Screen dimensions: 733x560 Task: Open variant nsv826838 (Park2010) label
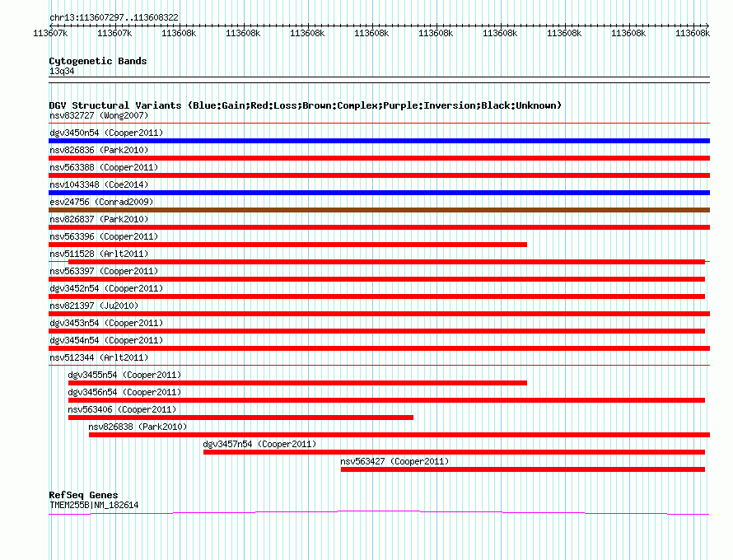(x=138, y=427)
